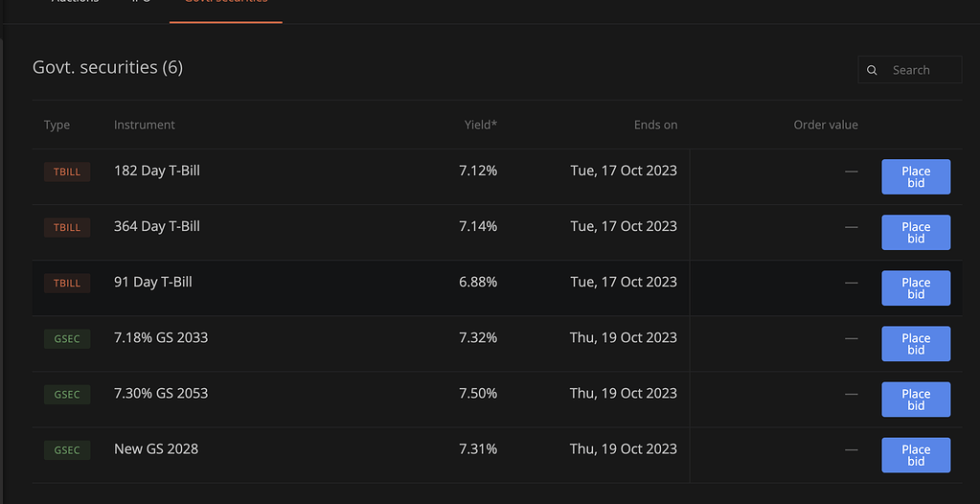Sort by the Ends on column header

coord(655,126)
